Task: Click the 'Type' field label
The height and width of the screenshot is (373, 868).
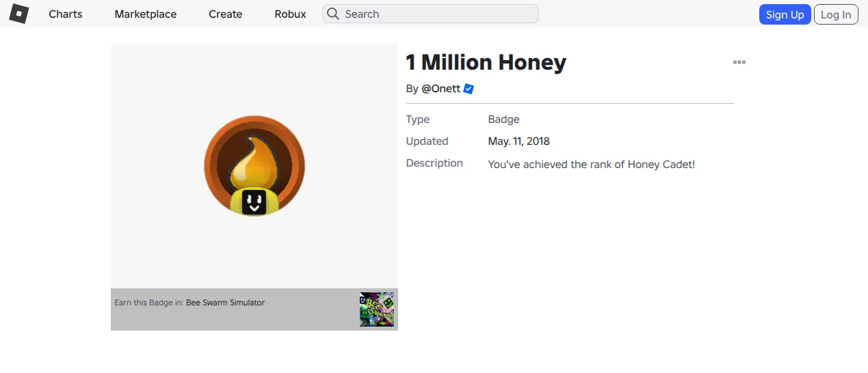Action: tap(418, 120)
